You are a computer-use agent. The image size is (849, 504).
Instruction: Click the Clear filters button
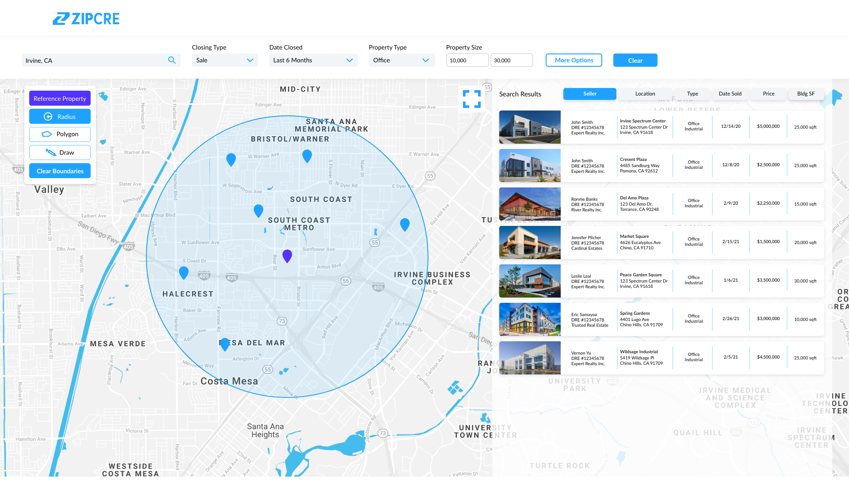[635, 60]
